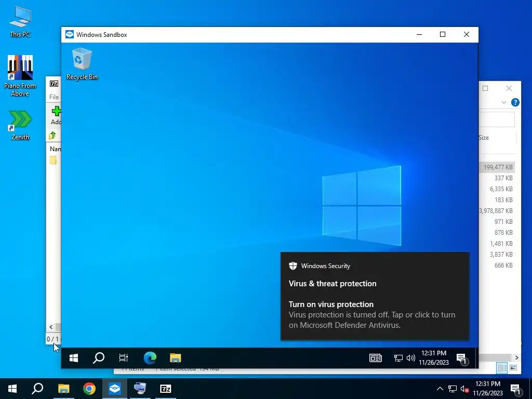Select the 6,335 KB file row
Viewport: 532px width, 399px height.
coord(496,189)
